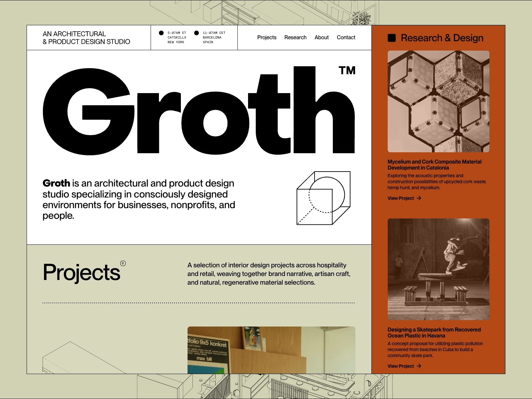Click the studio tagline in the header
Viewport: 532px width, 399px height.
click(x=86, y=38)
